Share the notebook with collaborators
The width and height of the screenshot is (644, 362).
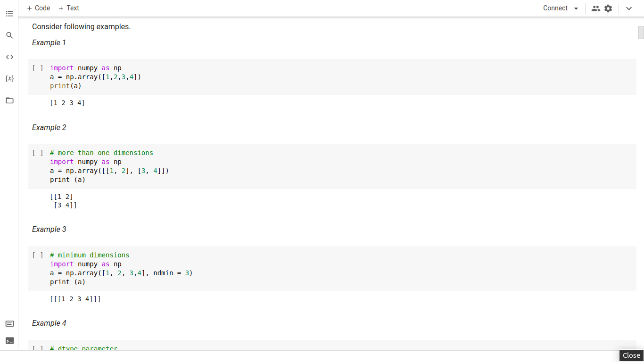point(595,8)
